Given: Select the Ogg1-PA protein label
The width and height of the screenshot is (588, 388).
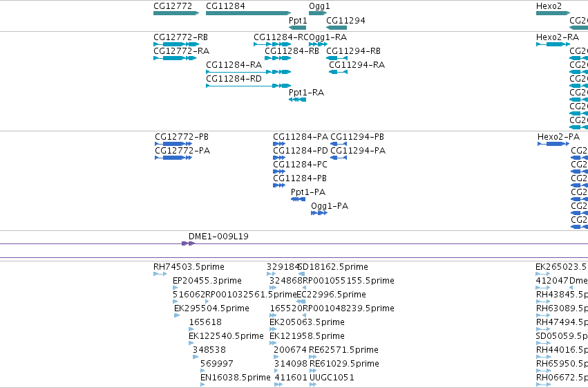Looking at the screenshot, I should coord(330,206).
